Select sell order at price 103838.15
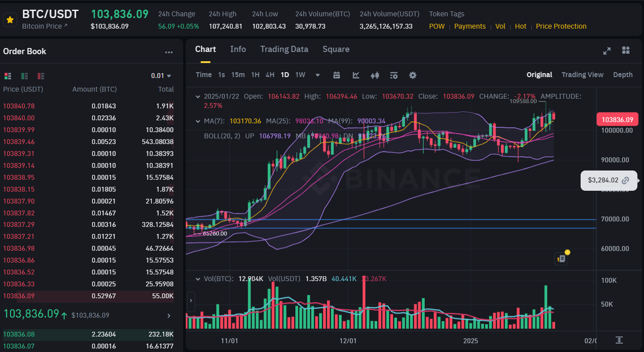 pyautogui.click(x=88, y=189)
